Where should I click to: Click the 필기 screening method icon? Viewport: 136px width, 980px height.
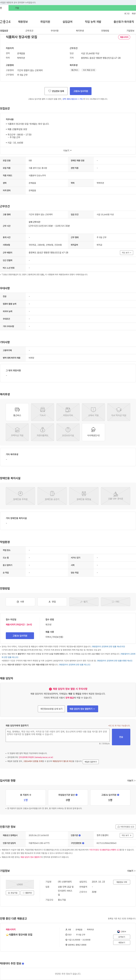click(84, 602)
